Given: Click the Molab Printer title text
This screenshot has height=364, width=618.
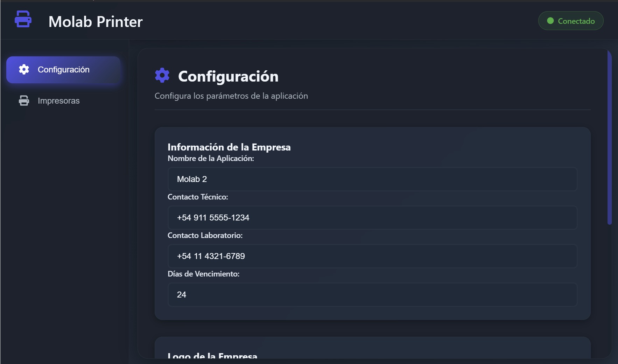Looking at the screenshot, I should point(96,22).
